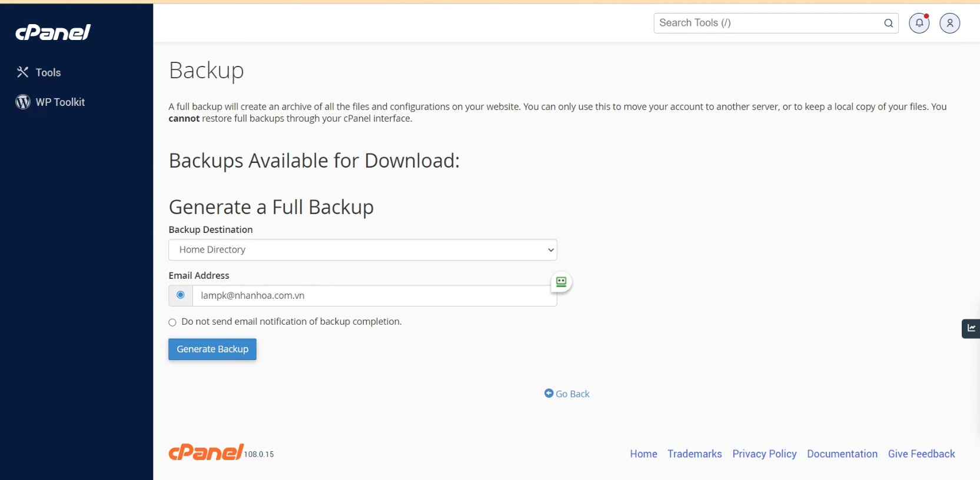Click the version number 108.0.15

(x=259, y=455)
